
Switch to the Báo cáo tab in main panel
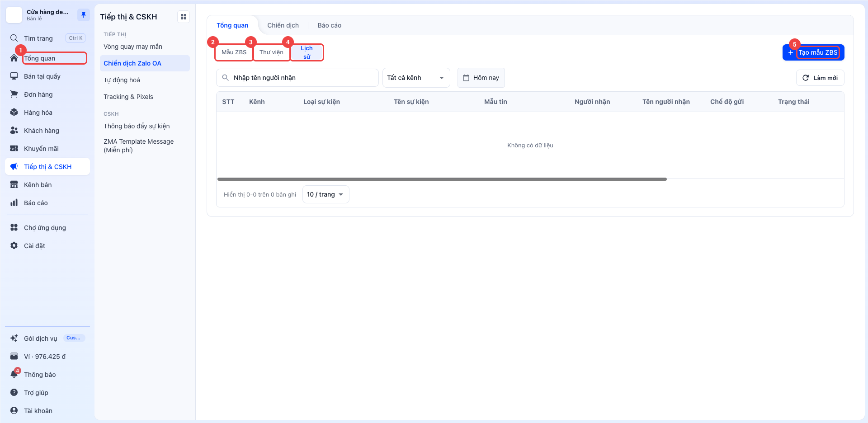click(x=329, y=25)
